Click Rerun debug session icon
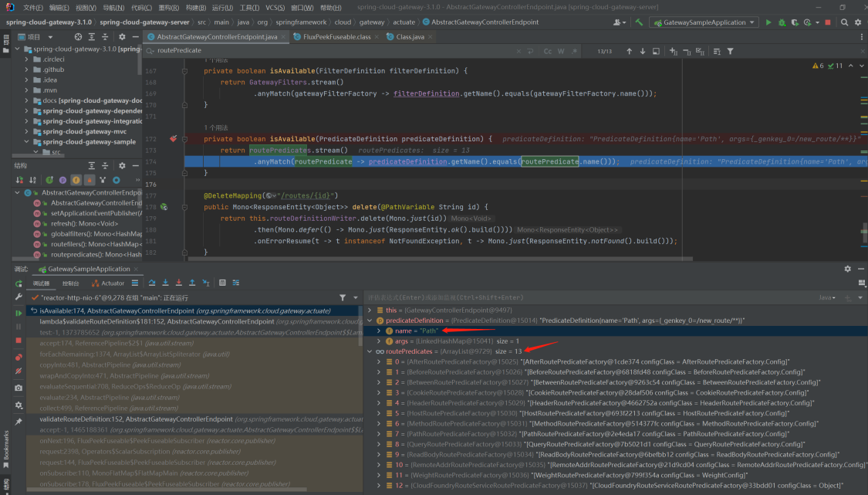Image resolution: width=868 pixels, height=495 pixels. click(x=19, y=283)
